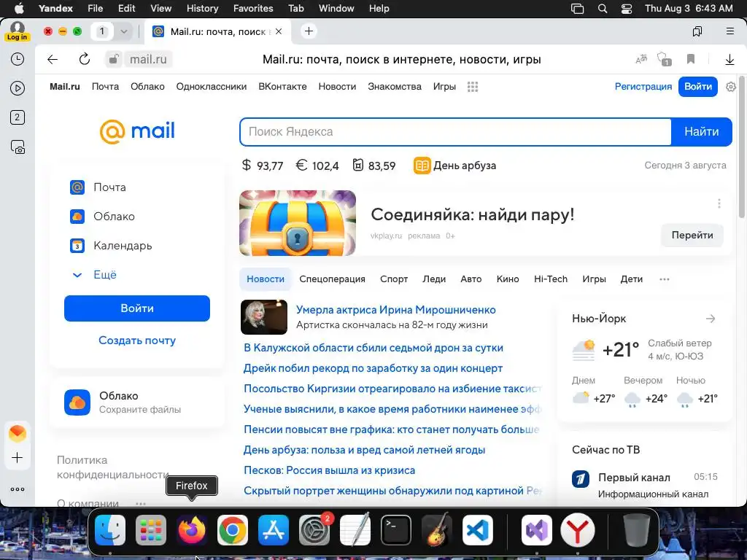Open downloads arrow icon
This screenshot has width=747, height=560.
pyautogui.click(x=729, y=60)
